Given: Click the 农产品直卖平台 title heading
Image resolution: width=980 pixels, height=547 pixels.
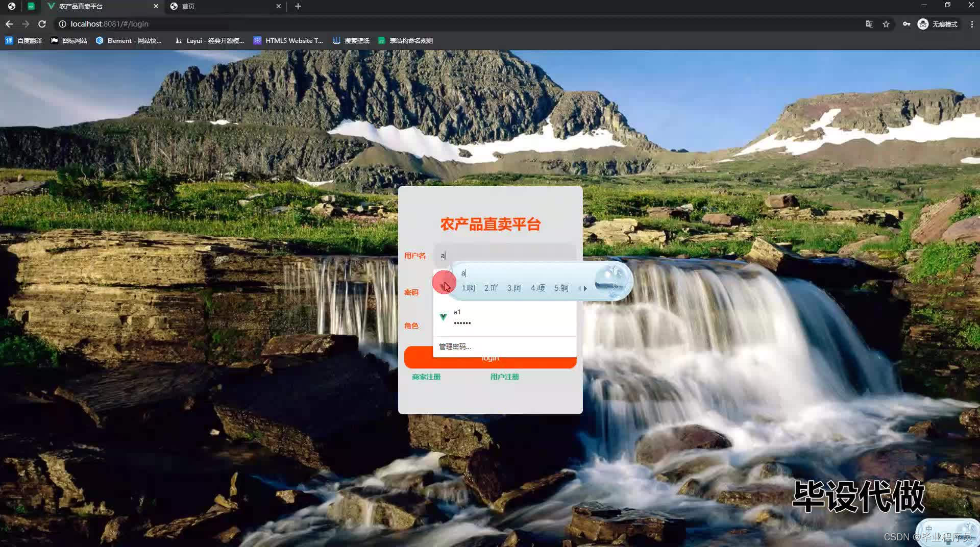Looking at the screenshot, I should pyautogui.click(x=491, y=225).
